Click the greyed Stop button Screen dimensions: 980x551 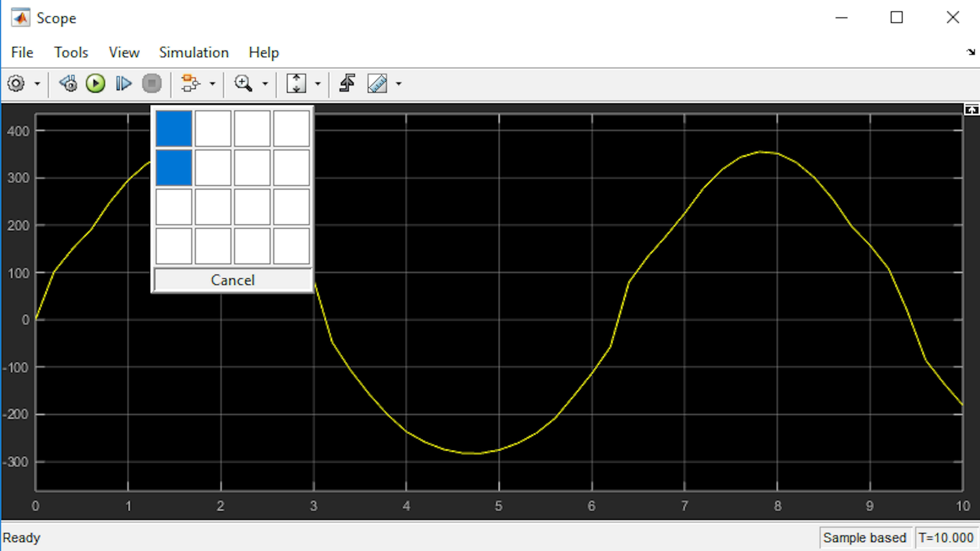coord(152,83)
